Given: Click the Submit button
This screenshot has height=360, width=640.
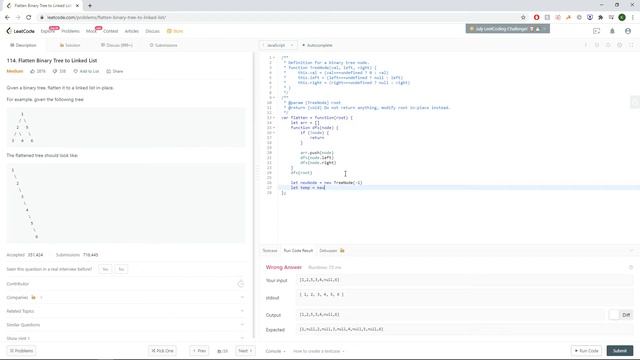Looking at the screenshot, I should point(620,351).
